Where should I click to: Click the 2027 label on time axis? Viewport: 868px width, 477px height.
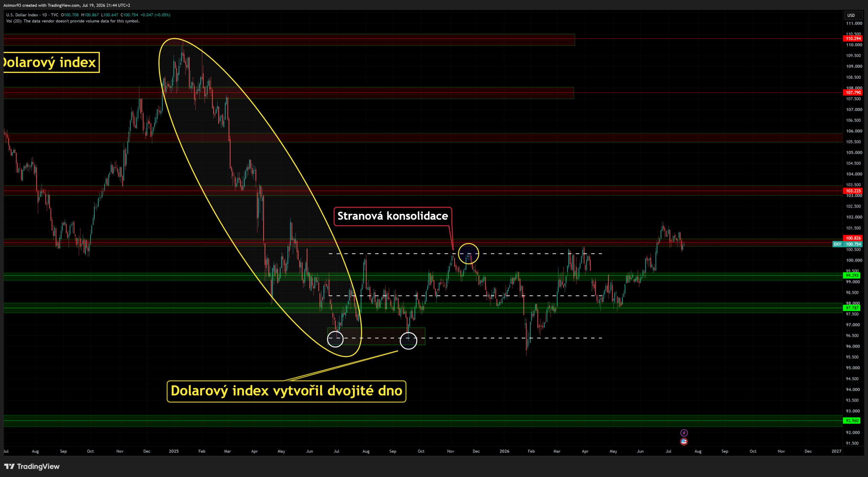836,451
